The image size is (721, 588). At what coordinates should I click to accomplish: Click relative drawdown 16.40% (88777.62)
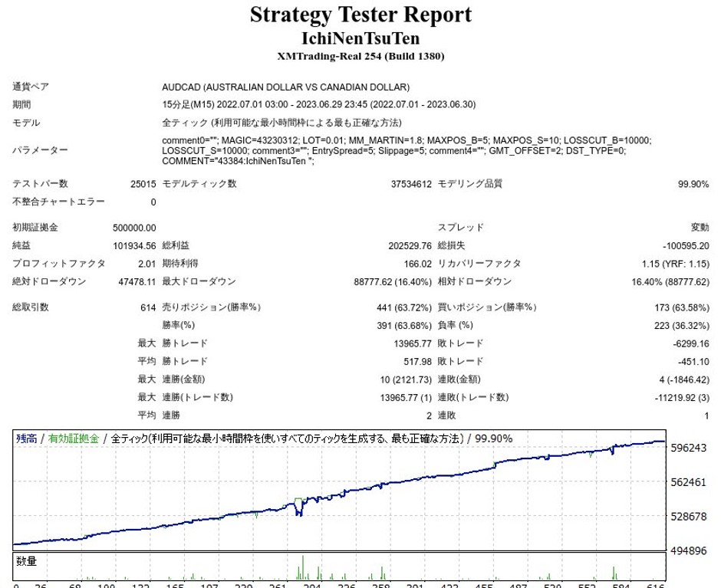670,281
